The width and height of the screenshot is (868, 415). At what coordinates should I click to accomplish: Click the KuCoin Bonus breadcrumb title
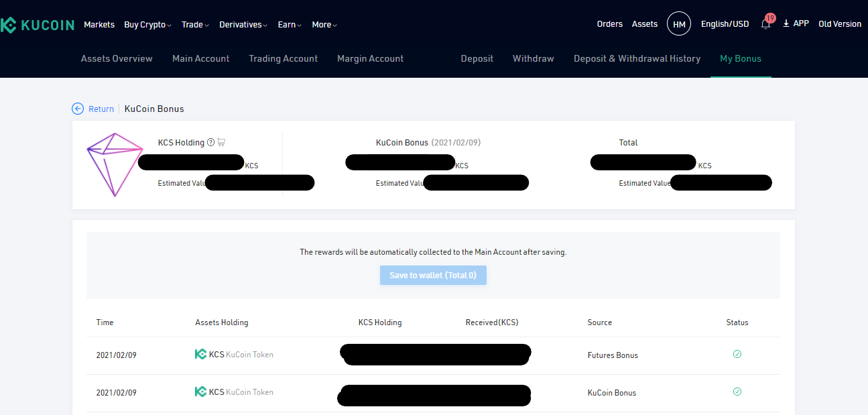click(154, 109)
